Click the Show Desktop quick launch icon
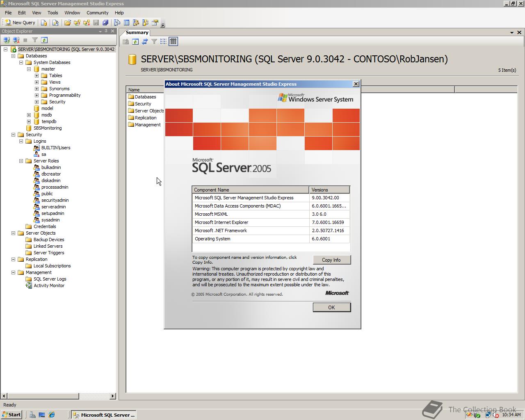The width and height of the screenshot is (525, 420). coord(42,415)
